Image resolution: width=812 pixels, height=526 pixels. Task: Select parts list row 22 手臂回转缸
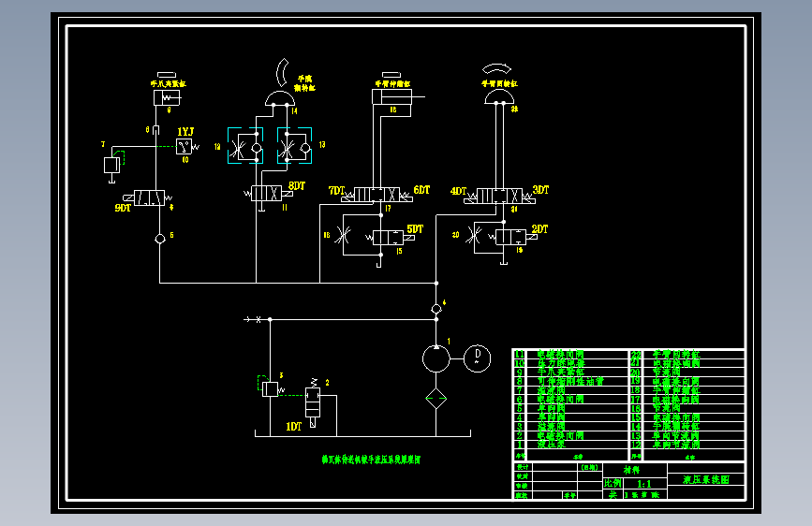687,355
